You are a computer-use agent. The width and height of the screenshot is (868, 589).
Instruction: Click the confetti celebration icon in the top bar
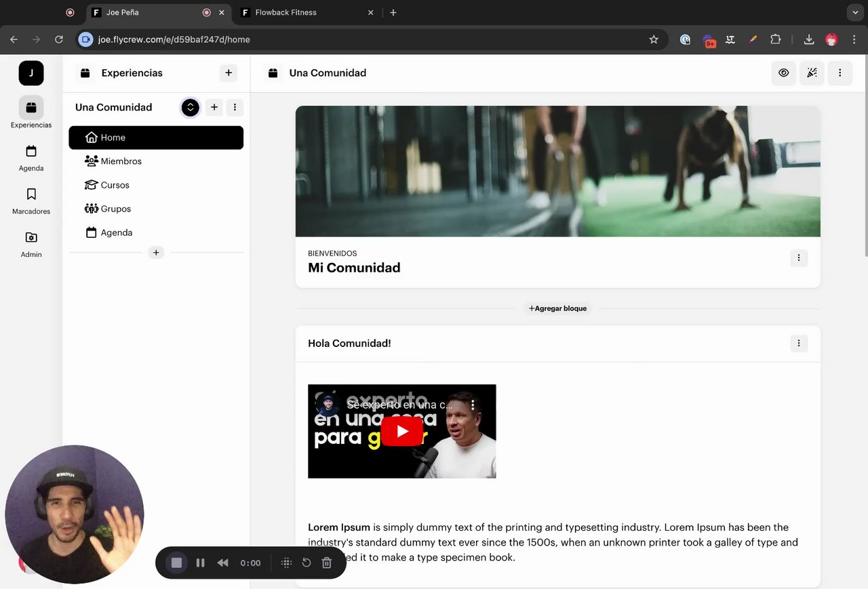812,73
